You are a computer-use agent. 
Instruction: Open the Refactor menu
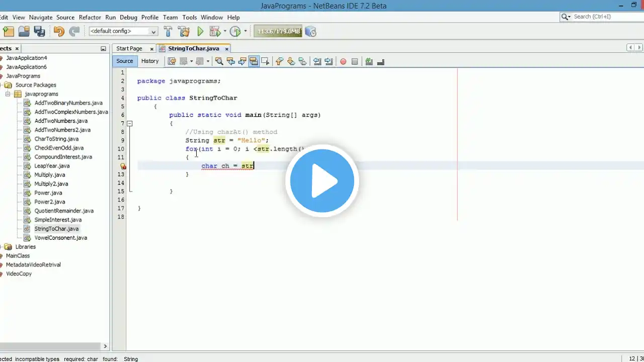click(90, 17)
